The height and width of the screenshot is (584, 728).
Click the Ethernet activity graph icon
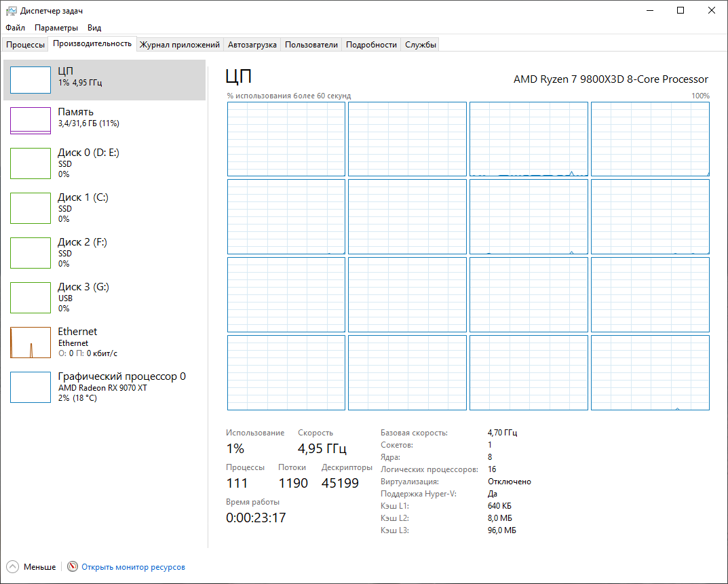click(30, 343)
